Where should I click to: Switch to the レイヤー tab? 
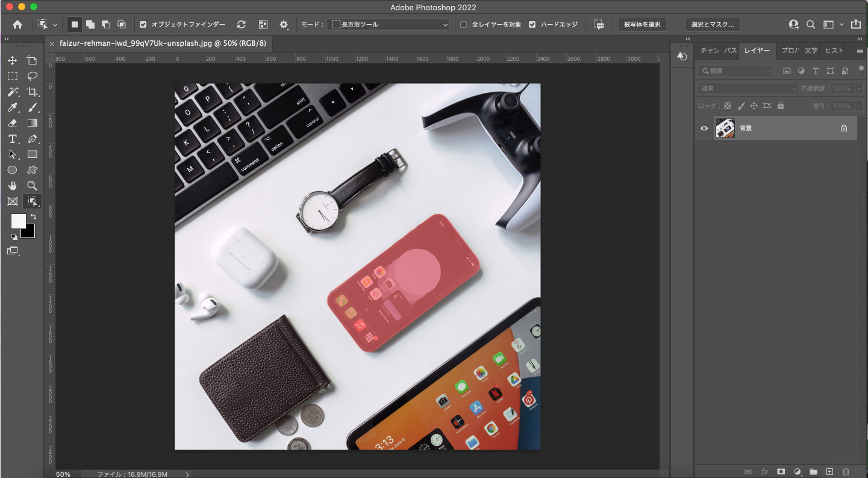click(x=757, y=51)
